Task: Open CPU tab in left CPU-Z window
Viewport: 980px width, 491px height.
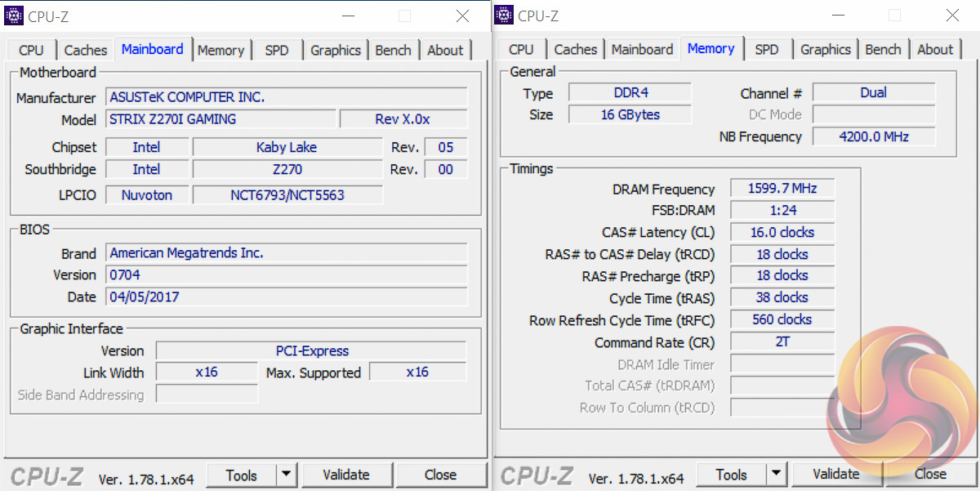Action: 31,50
